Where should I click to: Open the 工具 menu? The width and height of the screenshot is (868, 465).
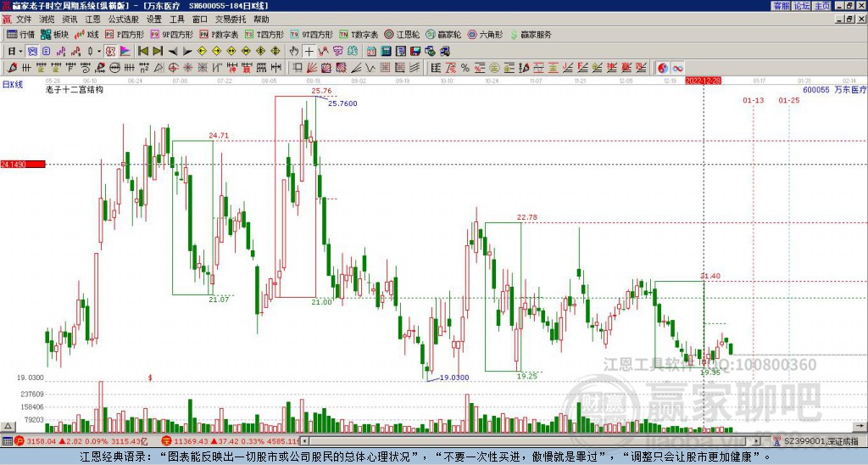tap(176, 20)
